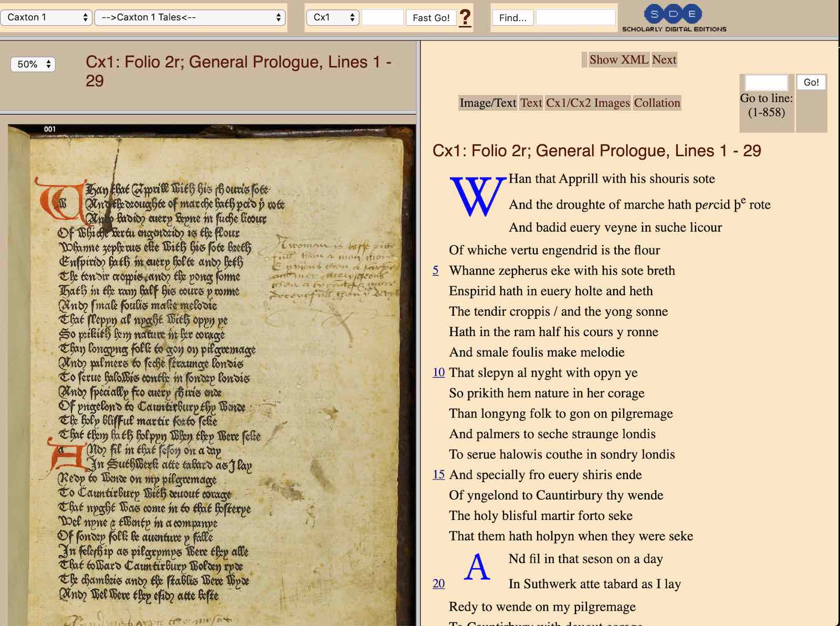The height and width of the screenshot is (626, 840).
Task: Focus the Find text input field
Action: coord(575,17)
